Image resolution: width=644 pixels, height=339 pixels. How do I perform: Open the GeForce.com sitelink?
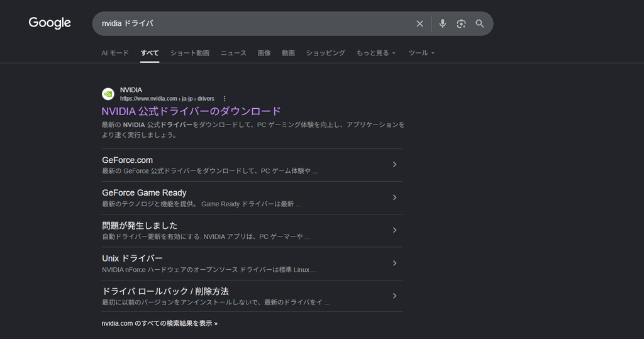click(x=127, y=160)
